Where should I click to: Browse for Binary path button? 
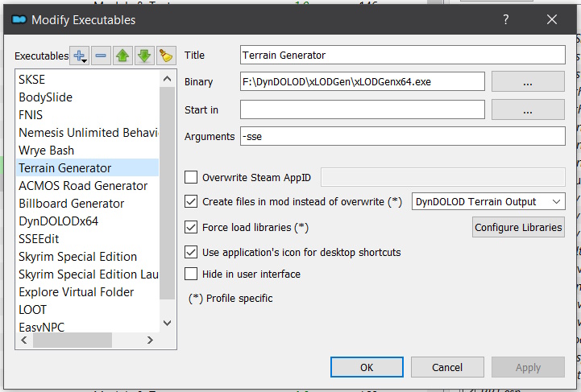pyautogui.click(x=528, y=82)
